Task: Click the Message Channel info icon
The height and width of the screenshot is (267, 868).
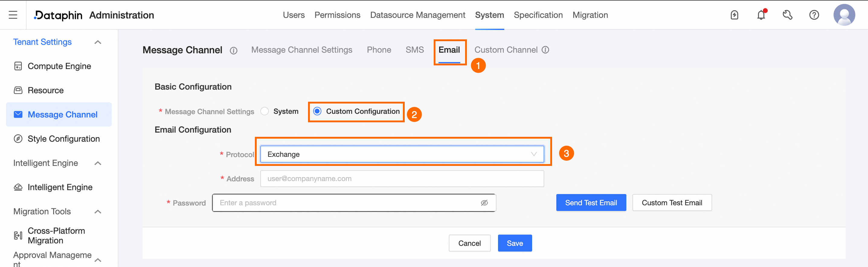Action: [x=233, y=51]
